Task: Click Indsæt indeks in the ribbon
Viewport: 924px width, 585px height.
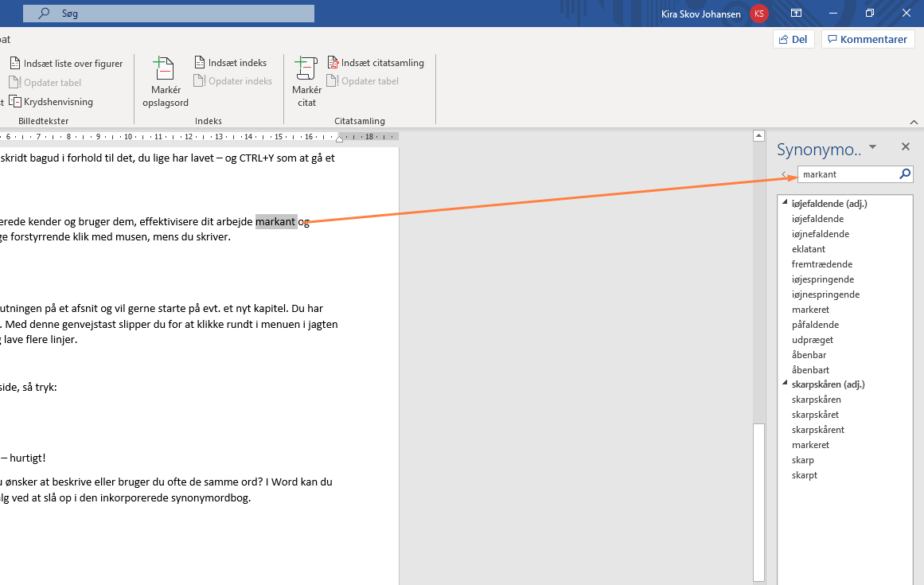Action: [231, 63]
